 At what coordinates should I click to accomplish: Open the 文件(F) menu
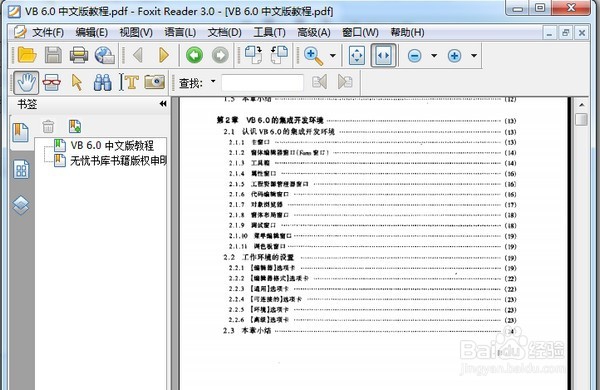tap(48, 32)
